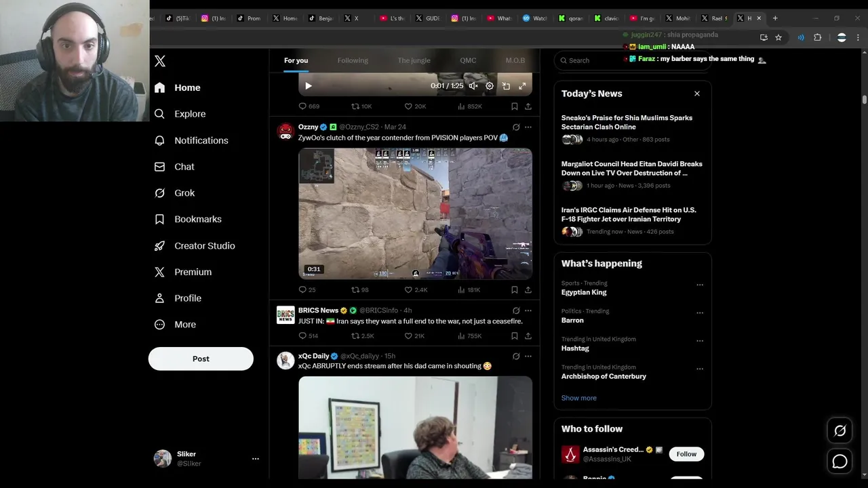
Task: View Ozzny post 181K views
Action: (x=469, y=290)
